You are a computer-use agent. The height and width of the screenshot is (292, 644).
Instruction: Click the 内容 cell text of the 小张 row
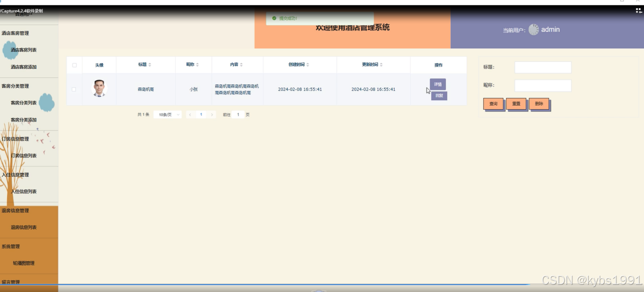click(237, 89)
